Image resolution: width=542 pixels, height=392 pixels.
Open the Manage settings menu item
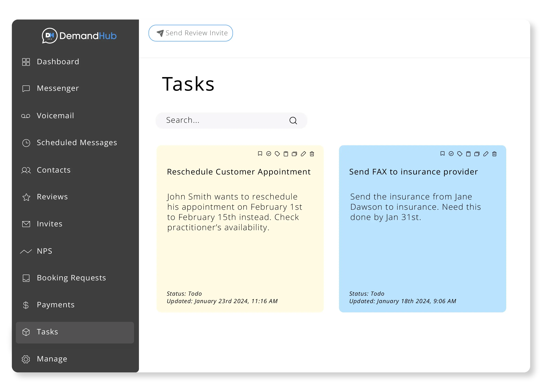[52, 359]
